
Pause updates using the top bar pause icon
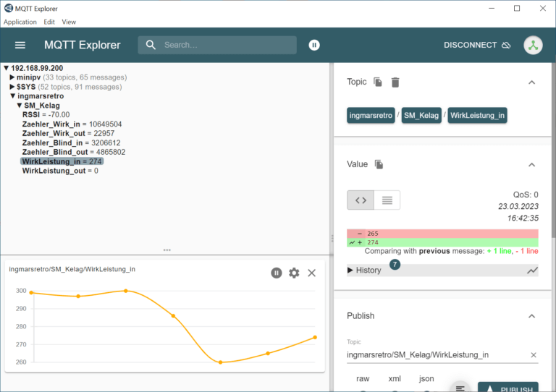(x=314, y=45)
